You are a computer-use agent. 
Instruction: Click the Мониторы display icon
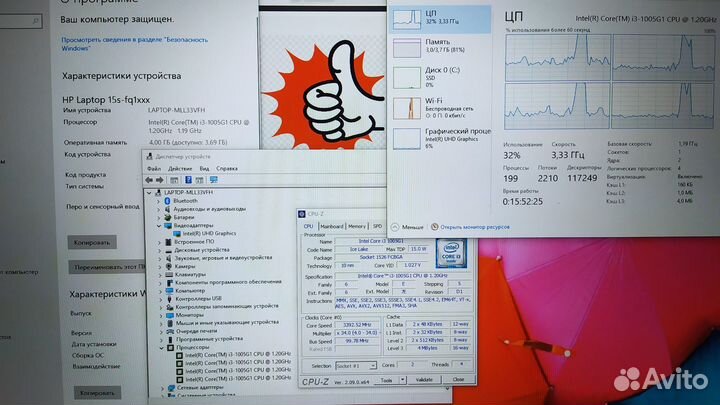click(169, 315)
